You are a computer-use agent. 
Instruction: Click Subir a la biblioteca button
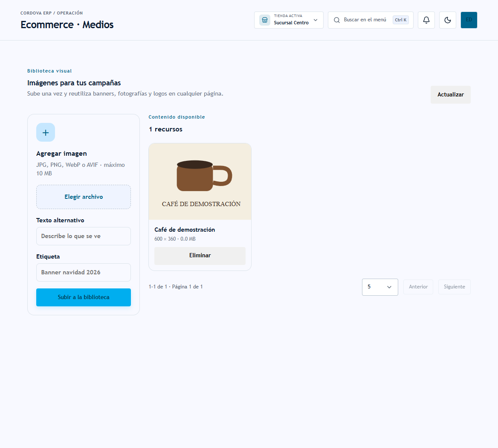[x=84, y=297]
